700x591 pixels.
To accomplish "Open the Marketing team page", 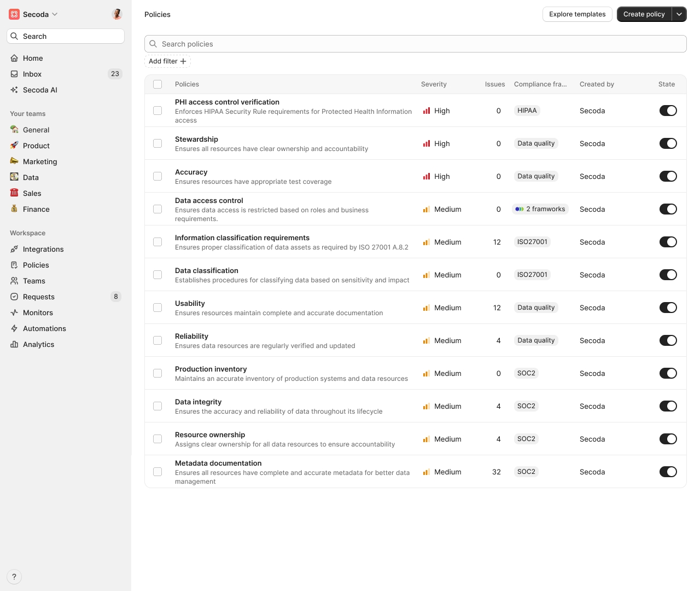I will coord(40,161).
